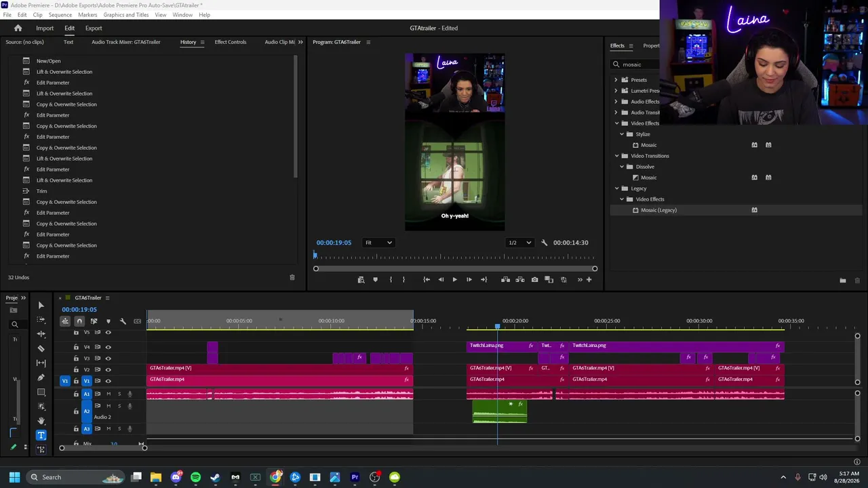Select the Track Select Forward tool
This screenshot has width=868, height=488.
coord(41,320)
